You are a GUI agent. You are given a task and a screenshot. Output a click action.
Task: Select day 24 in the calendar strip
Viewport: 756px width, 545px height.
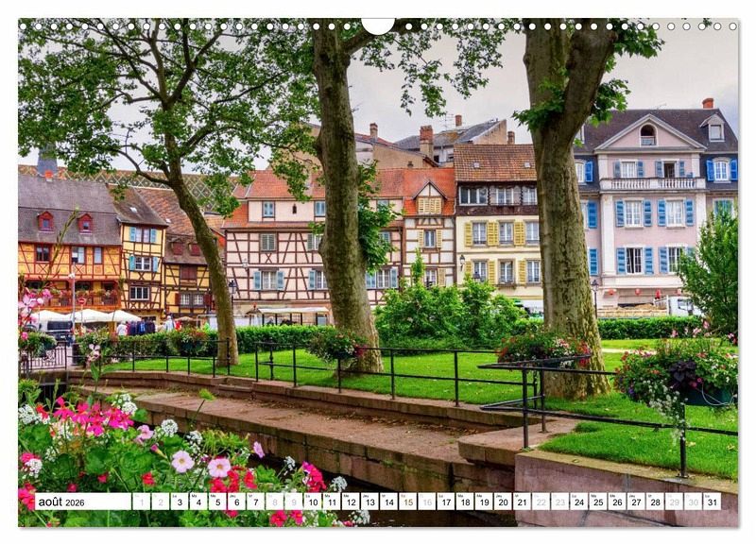578,502
